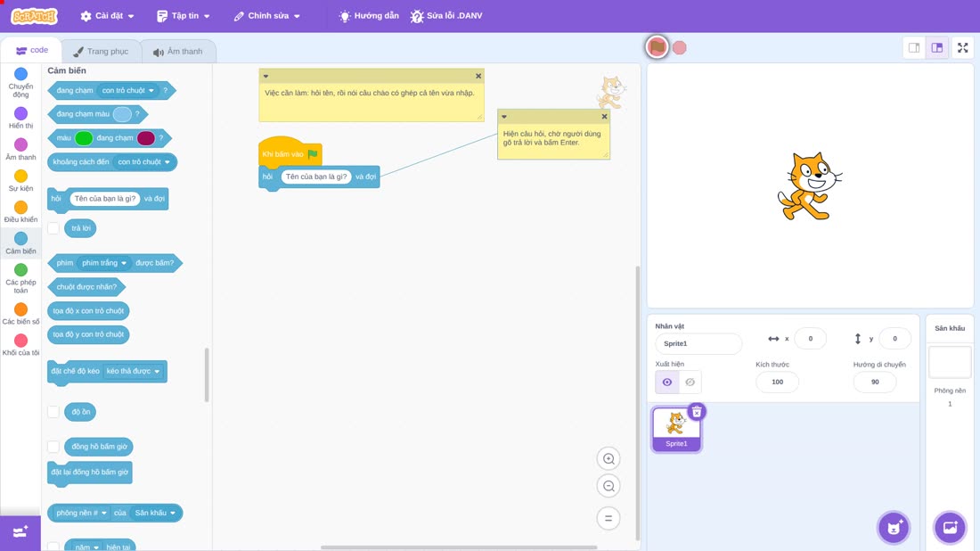Image resolution: width=980 pixels, height=551 pixels.
Task: Show the sprite with the eye icon
Action: [667, 382]
